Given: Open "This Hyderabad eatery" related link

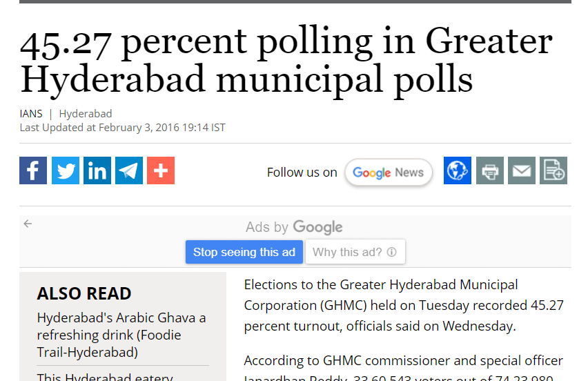Looking at the screenshot, I should point(104,376).
